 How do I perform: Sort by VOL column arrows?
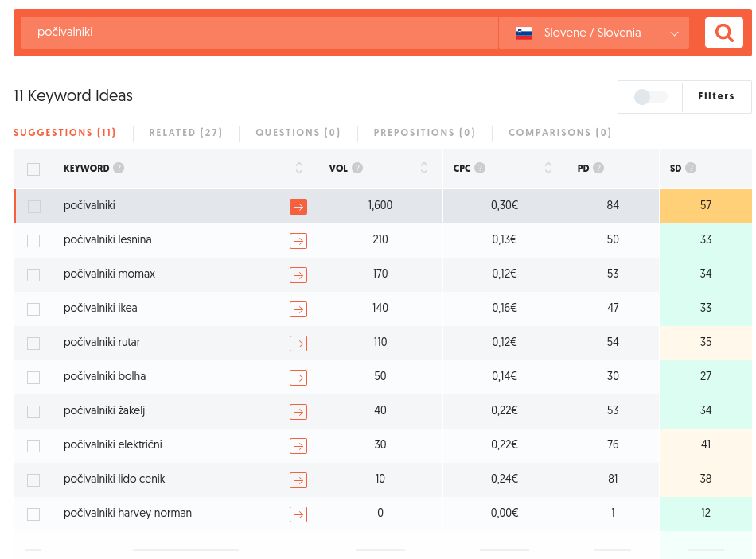click(424, 168)
